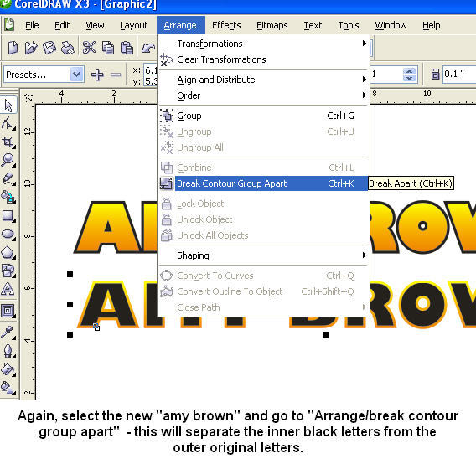476x464 pixels.
Task: Click the Lock Object entry
Action: tap(263, 204)
